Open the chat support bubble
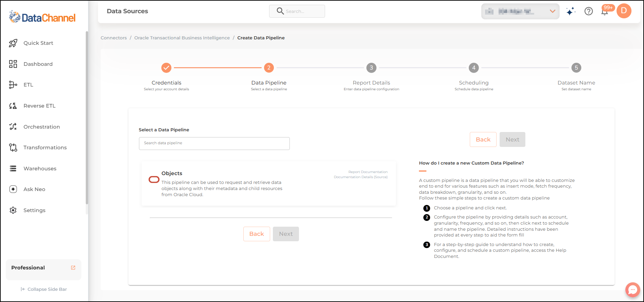Image resolution: width=644 pixels, height=302 pixels. click(x=633, y=290)
